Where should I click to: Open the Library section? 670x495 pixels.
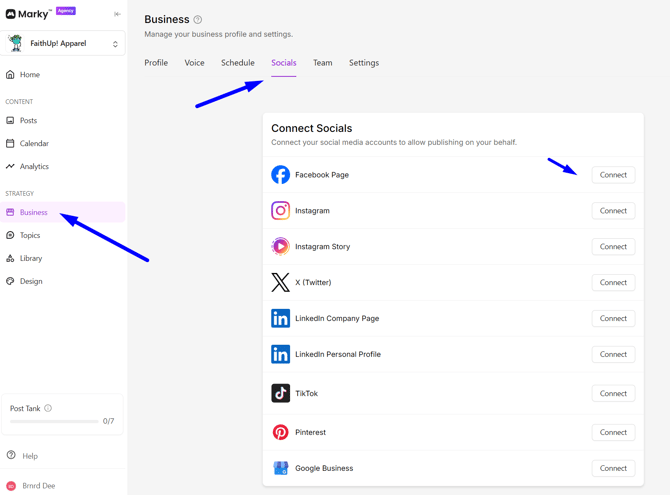click(31, 259)
